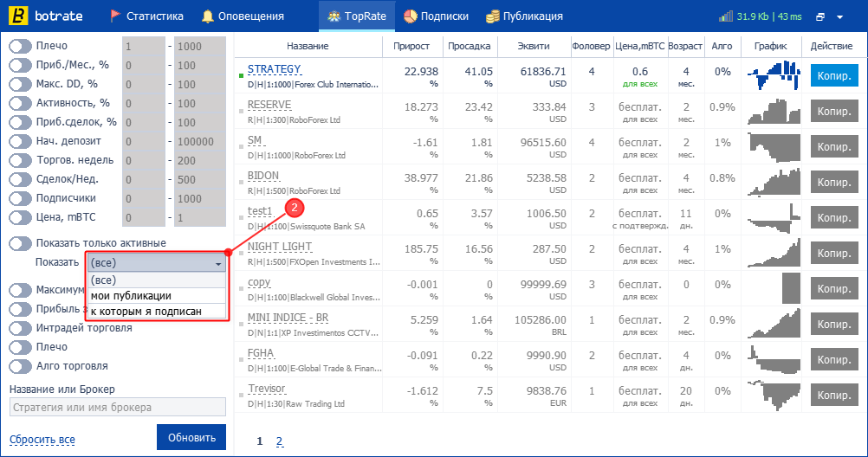868x457 pixels.
Task: Toggle the Максимум switch
Action: 20,290
